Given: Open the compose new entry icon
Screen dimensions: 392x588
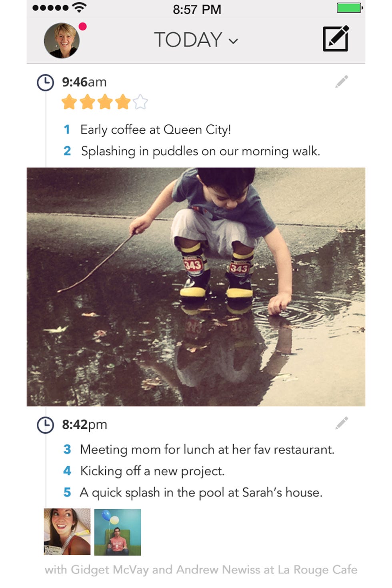Looking at the screenshot, I should 336,38.
